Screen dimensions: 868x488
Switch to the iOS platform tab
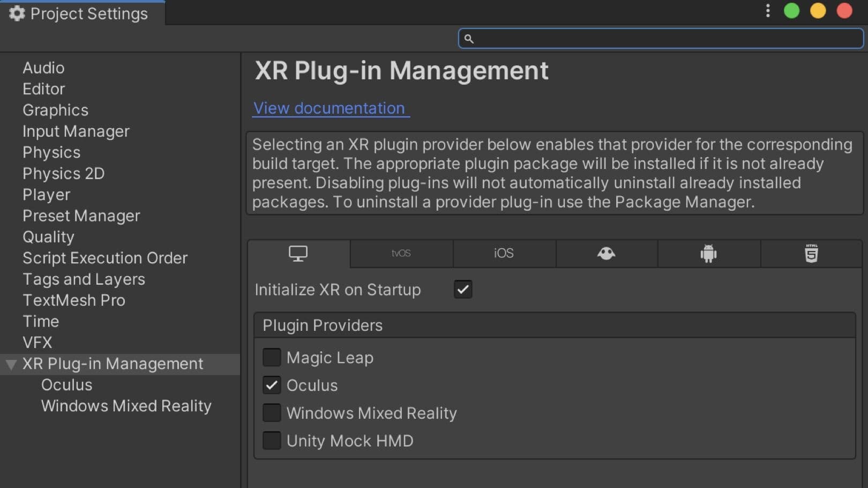pyautogui.click(x=504, y=253)
